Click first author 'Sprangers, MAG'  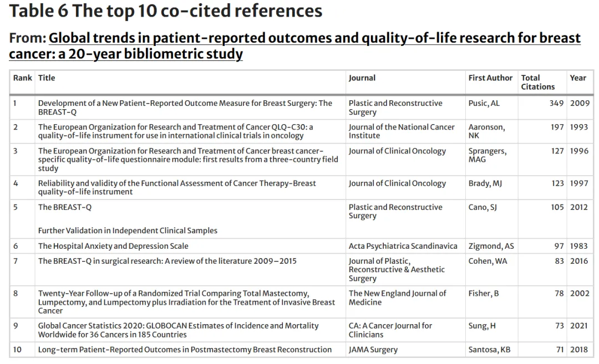(488, 155)
